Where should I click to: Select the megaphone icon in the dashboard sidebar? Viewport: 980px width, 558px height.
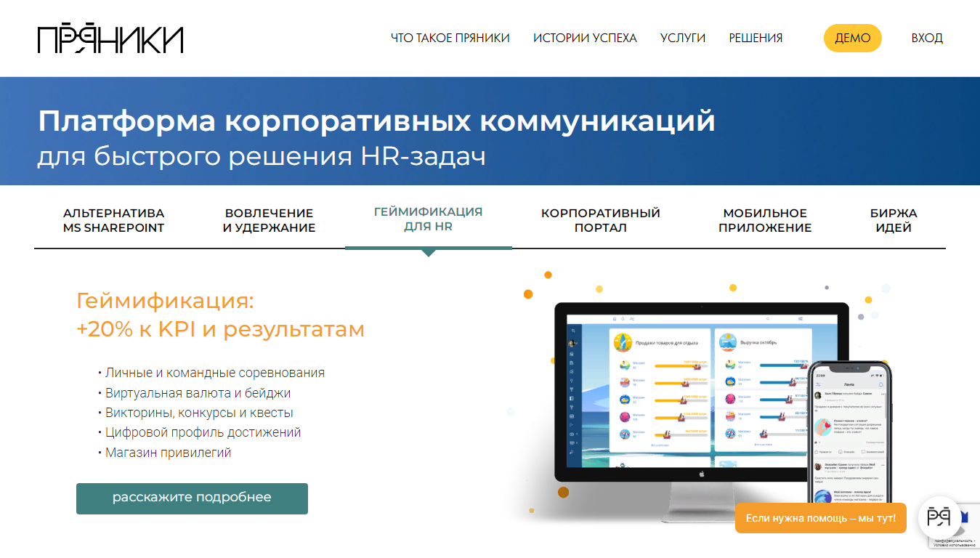[x=572, y=371]
